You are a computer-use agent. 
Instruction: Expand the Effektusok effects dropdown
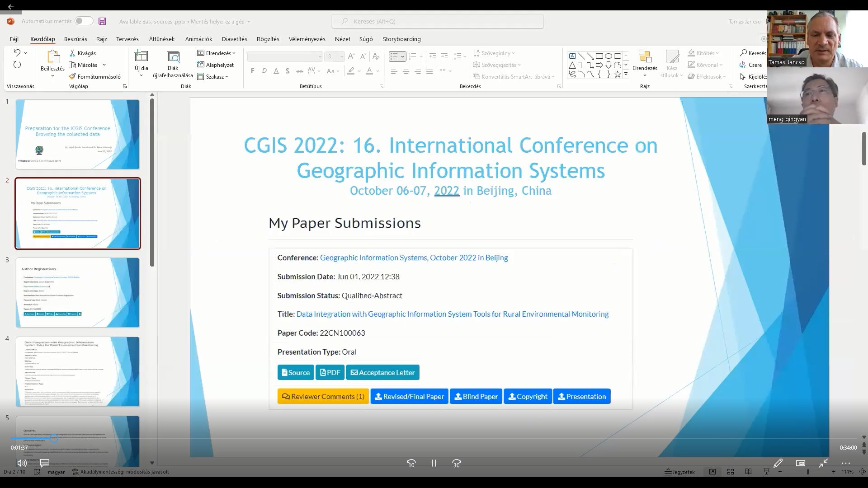(707, 76)
